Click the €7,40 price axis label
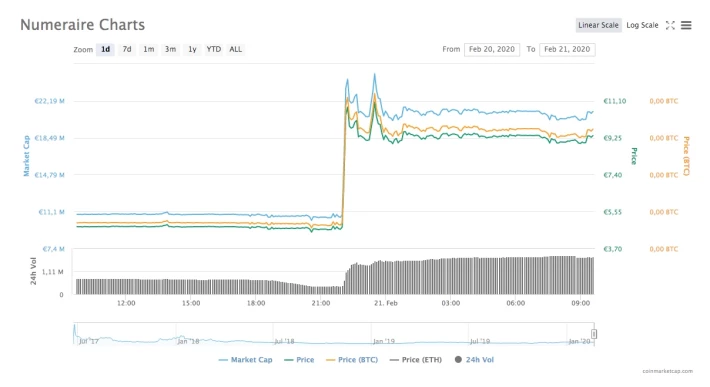This screenshot has width=710, height=387. (613, 175)
